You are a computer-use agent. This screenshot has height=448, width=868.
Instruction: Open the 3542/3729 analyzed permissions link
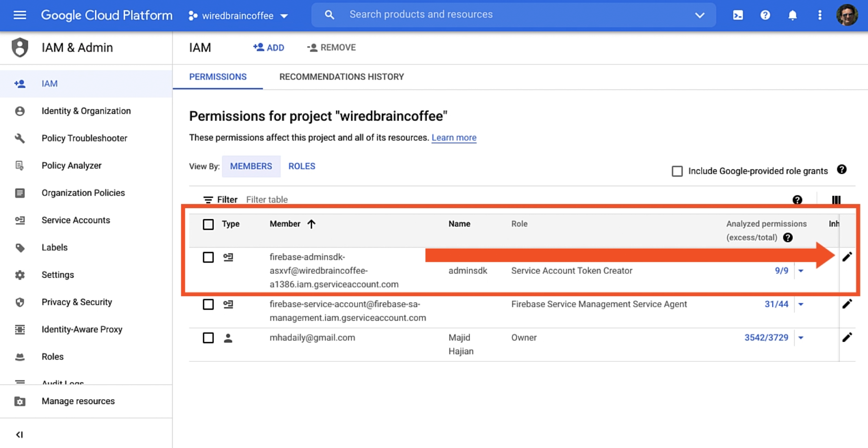click(766, 338)
